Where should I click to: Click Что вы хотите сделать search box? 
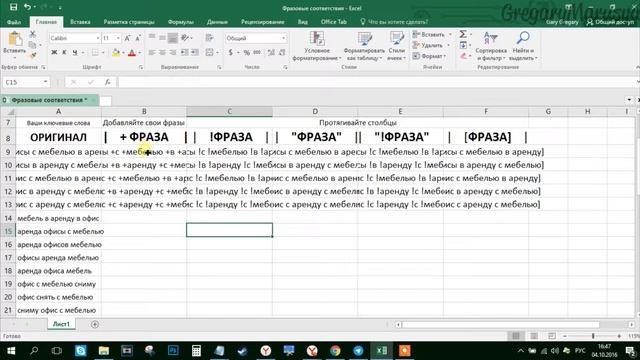[394, 22]
